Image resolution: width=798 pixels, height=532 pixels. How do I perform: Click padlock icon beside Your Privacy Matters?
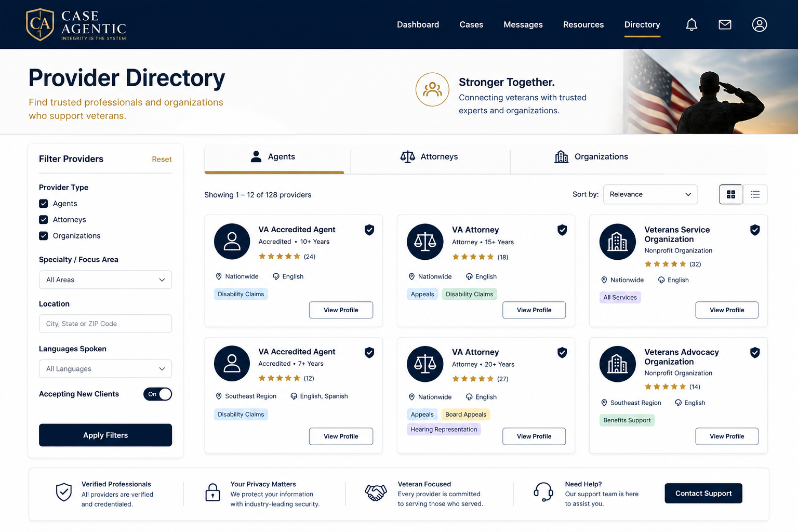tap(212, 492)
